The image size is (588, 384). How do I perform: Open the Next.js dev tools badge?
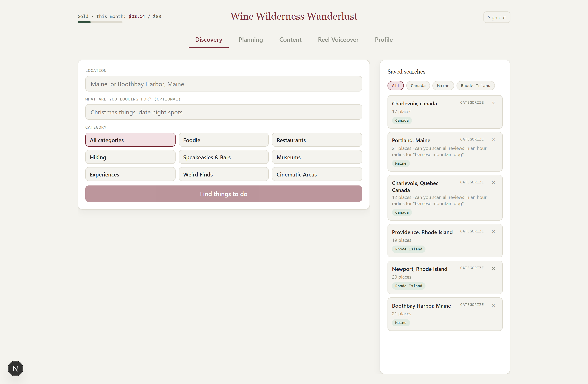point(15,368)
